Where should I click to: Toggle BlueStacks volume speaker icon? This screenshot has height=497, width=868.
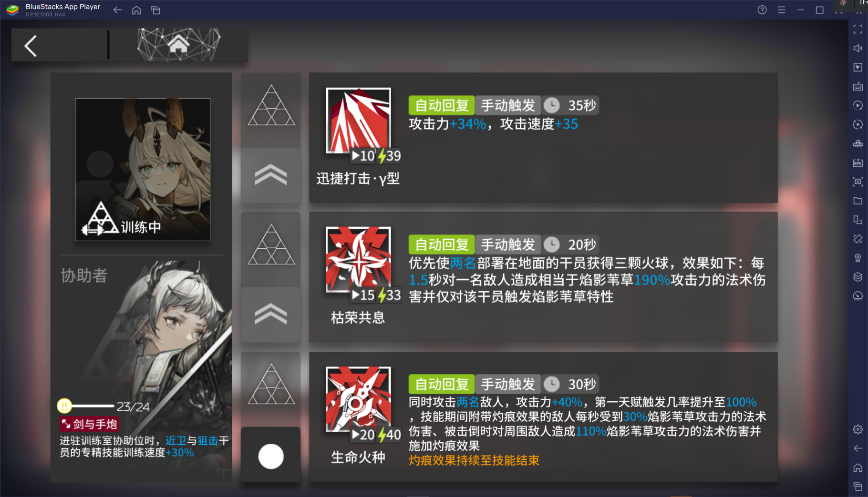click(x=858, y=48)
